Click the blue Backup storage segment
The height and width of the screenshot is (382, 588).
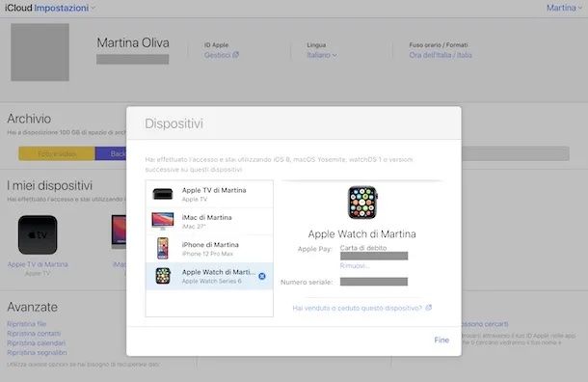tap(111, 153)
